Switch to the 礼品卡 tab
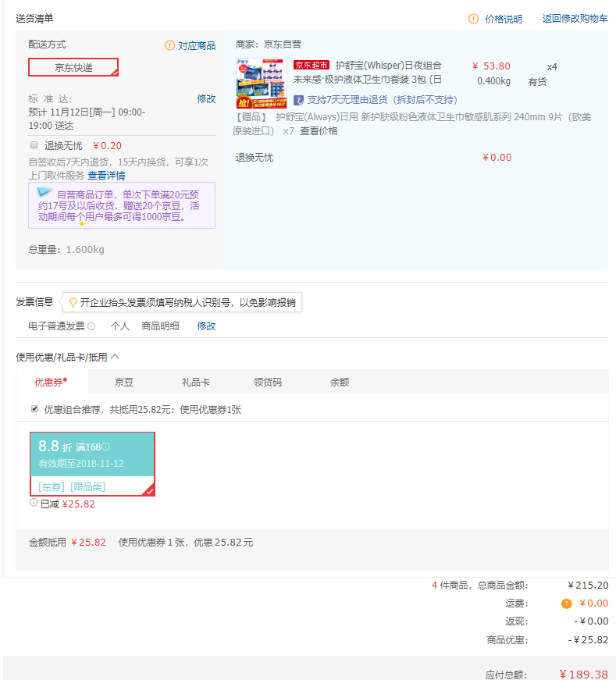Screen dimensions: 616x680 point(196,382)
